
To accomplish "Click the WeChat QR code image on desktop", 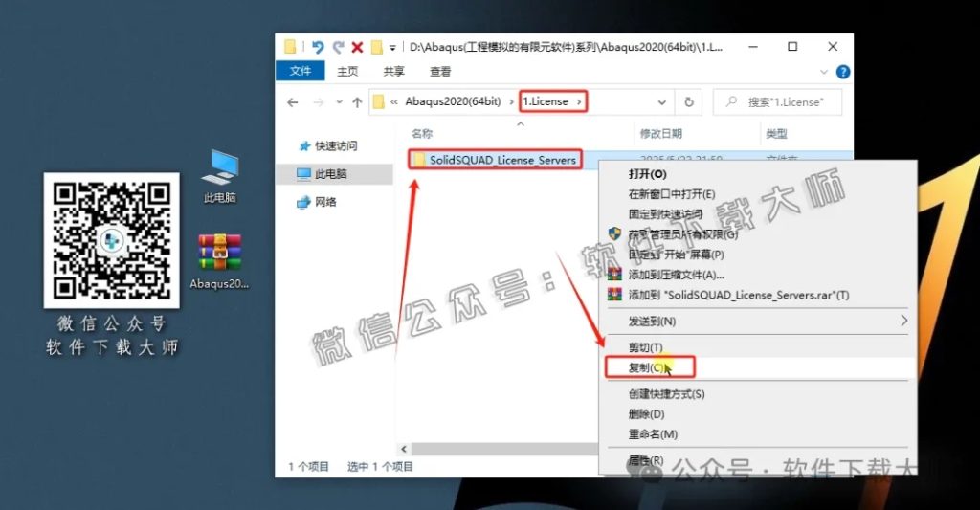I will pyautogui.click(x=111, y=240).
